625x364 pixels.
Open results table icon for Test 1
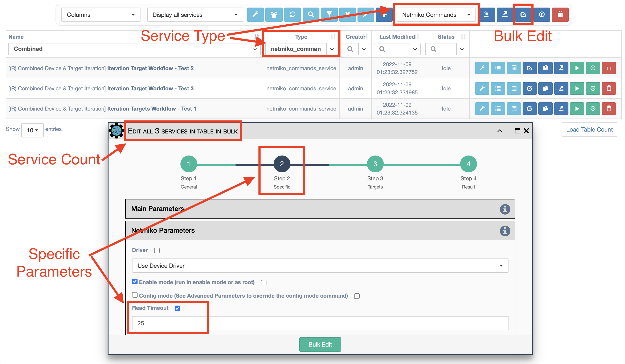click(x=514, y=108)
